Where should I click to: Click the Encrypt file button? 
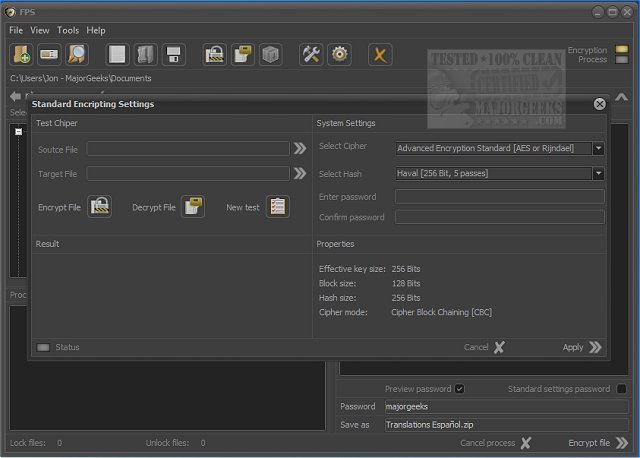[x=598, y=442]
